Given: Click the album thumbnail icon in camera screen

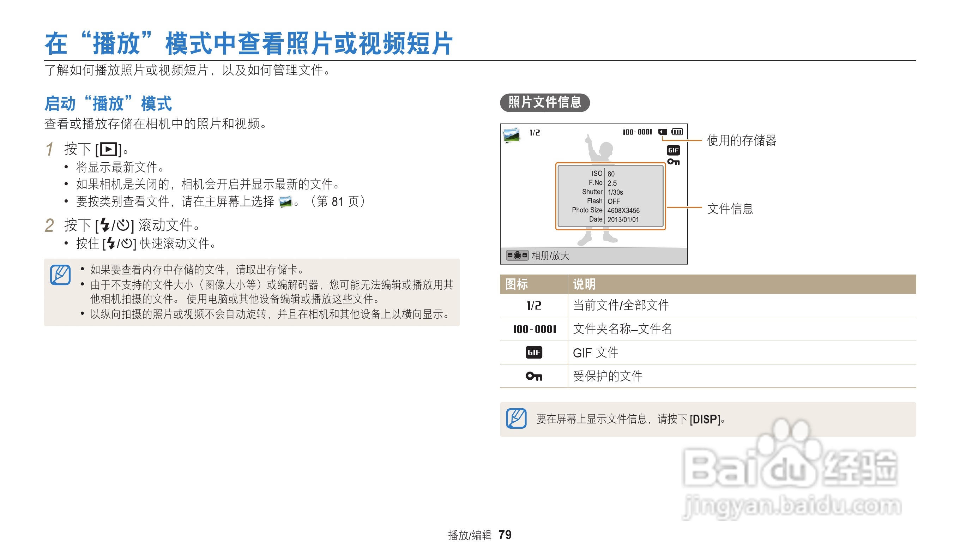Looking at the screenshot, I should (x=511, y=135).
